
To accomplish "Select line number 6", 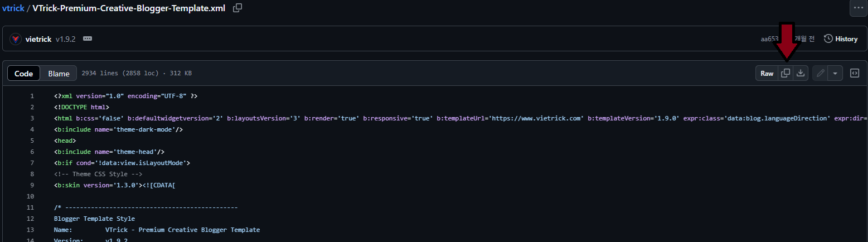I will click(32, 152).
